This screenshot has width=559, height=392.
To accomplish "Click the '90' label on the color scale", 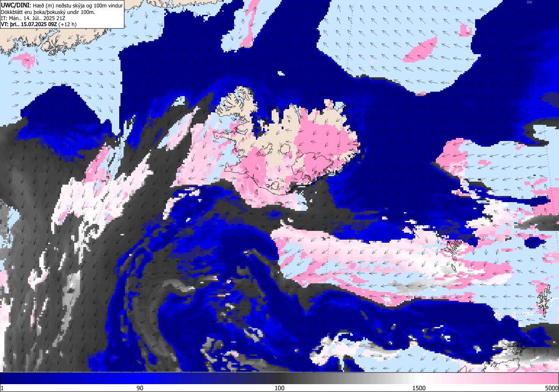I will pos(140,388).
